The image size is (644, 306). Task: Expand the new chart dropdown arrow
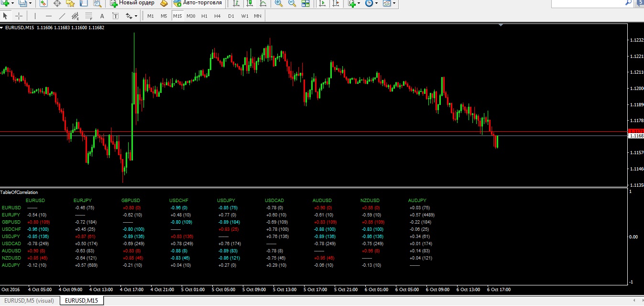pyautogui.click(x=12, y=3)
